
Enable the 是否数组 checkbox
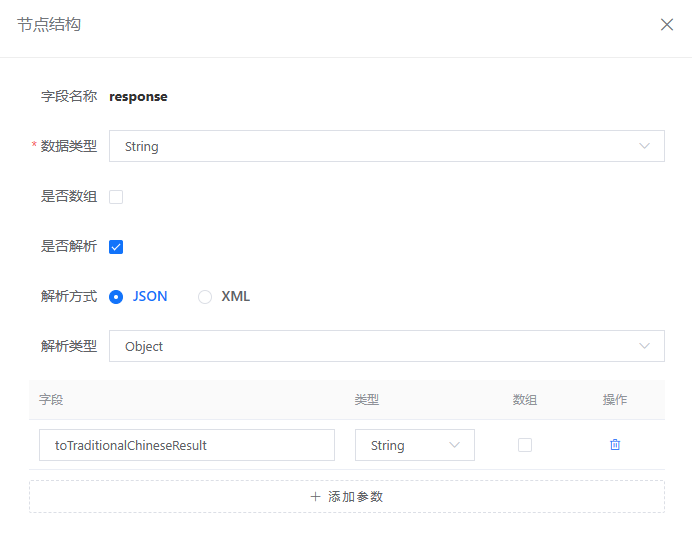pyautogui.click(x=116, y=197)
